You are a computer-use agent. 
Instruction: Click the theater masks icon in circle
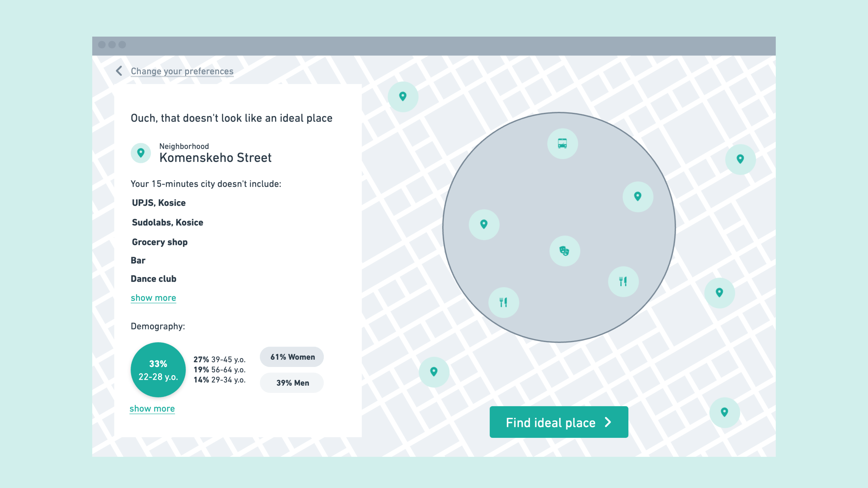coord(564,251)
